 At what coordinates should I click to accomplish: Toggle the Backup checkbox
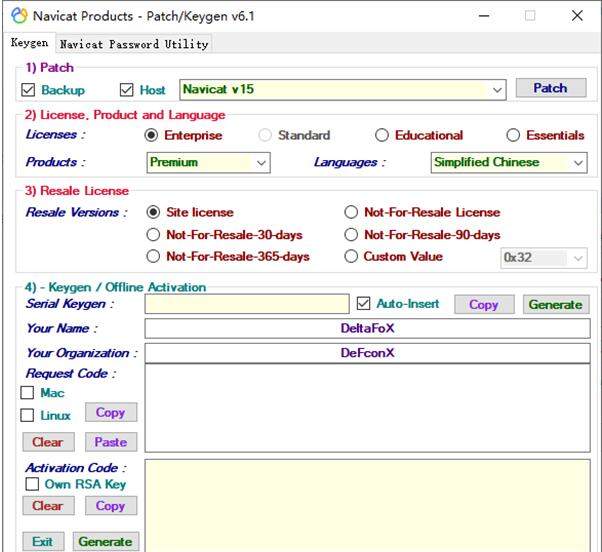(28, 90)
